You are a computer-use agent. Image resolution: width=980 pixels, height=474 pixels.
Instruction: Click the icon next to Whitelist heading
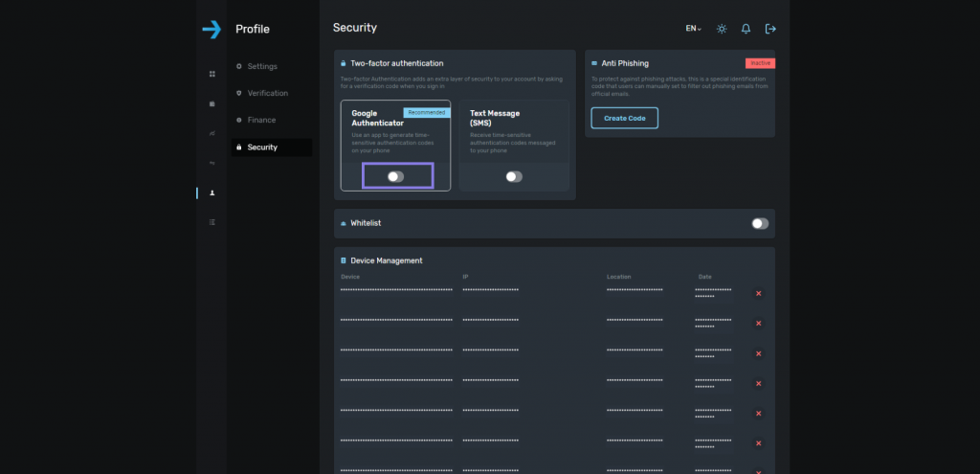point(344,223)
